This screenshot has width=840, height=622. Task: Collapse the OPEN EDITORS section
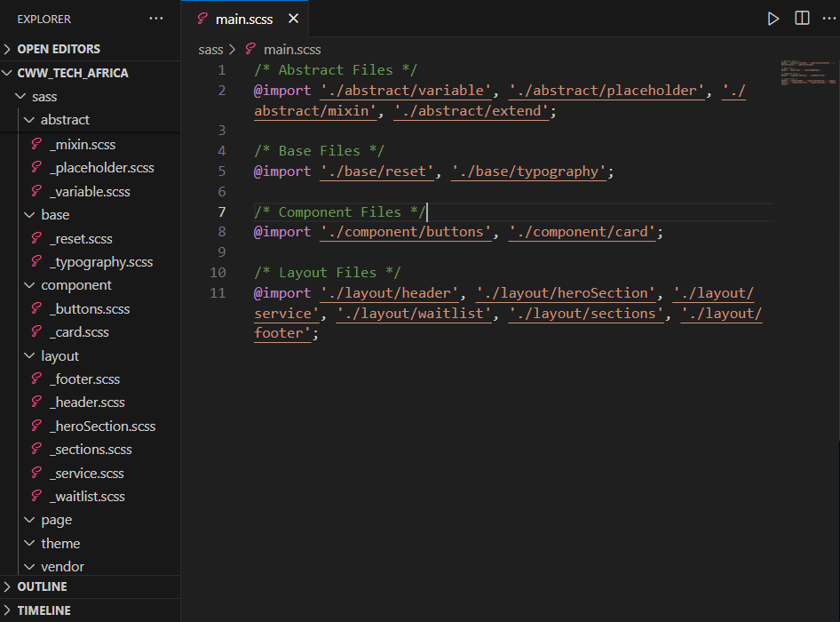pyautogui.click(x=53, y=49)
